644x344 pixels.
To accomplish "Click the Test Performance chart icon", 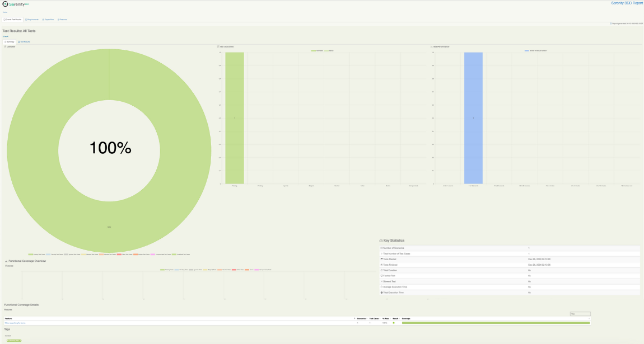I will coord(432,46).
